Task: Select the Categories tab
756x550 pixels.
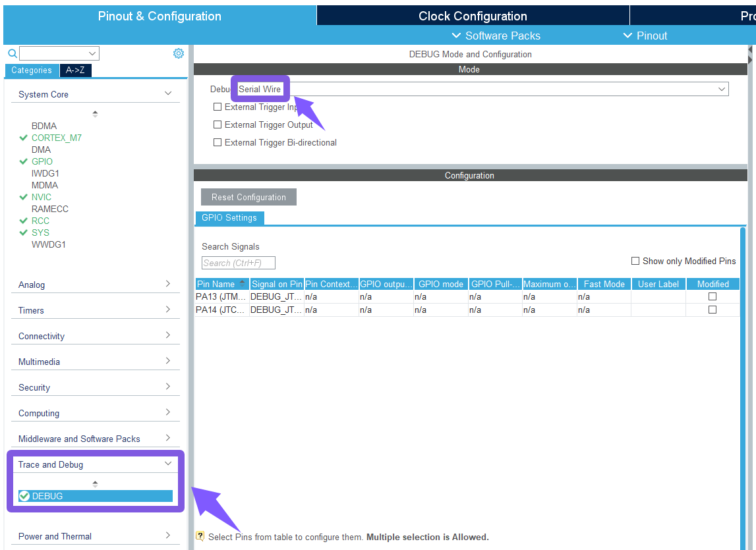Action: 32,70
